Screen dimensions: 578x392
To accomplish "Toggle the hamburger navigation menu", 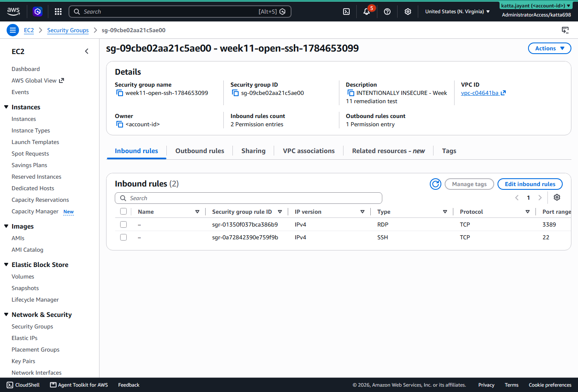I will point(13,30).
